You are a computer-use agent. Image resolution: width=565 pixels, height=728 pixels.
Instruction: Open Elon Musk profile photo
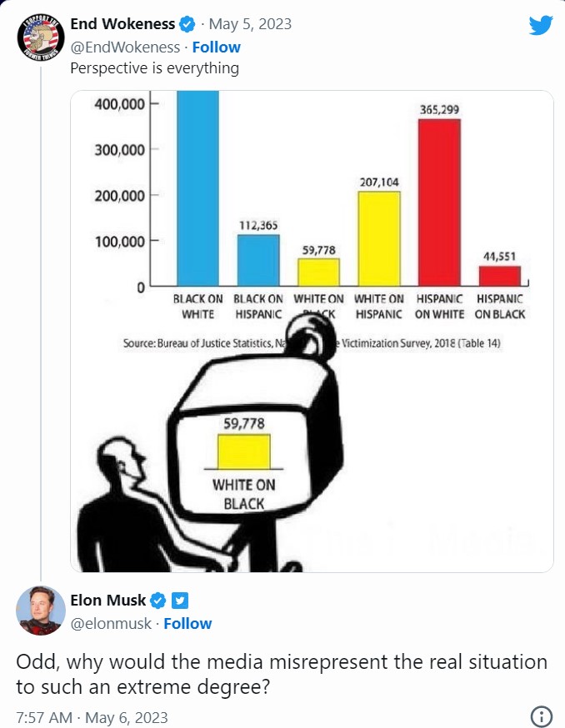click(41, 610)
